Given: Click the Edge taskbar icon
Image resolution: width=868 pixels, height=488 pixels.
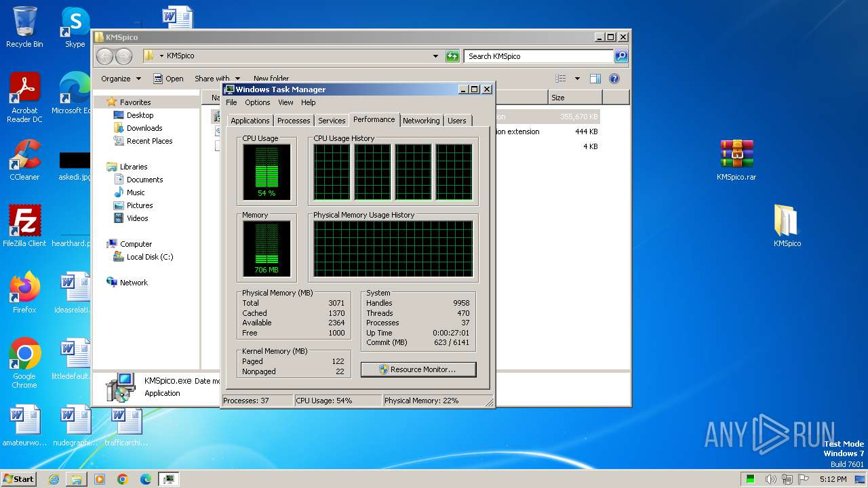Looking at the screenshot, I should [x=146, y=479].
